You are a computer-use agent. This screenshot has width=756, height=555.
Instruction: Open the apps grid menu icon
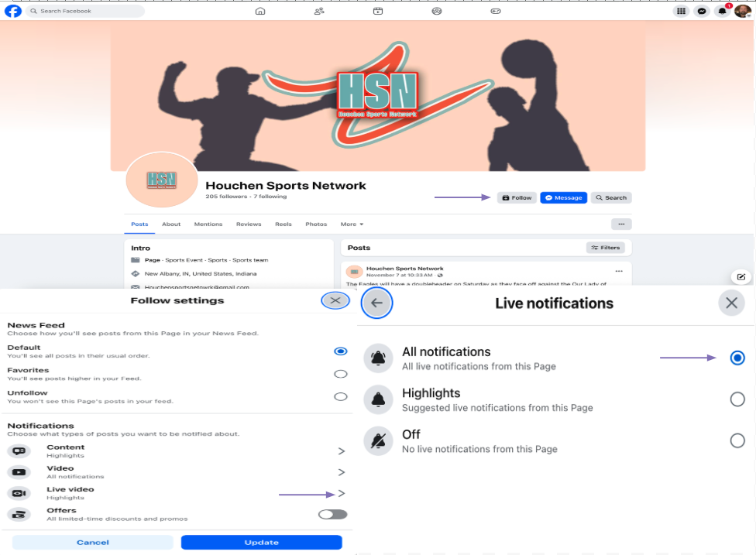(681, 11)
